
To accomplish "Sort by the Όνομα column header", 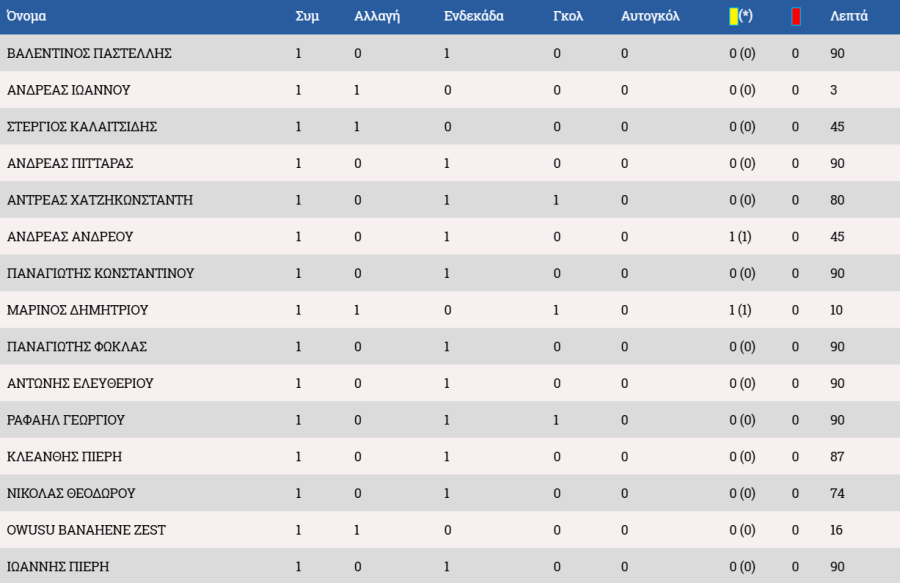I will 27,17.
